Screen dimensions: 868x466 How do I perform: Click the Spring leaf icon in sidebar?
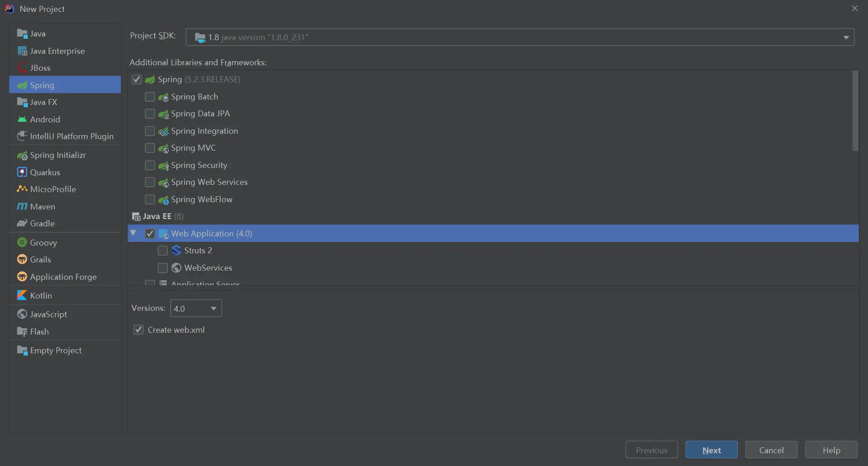click(22, 85)
